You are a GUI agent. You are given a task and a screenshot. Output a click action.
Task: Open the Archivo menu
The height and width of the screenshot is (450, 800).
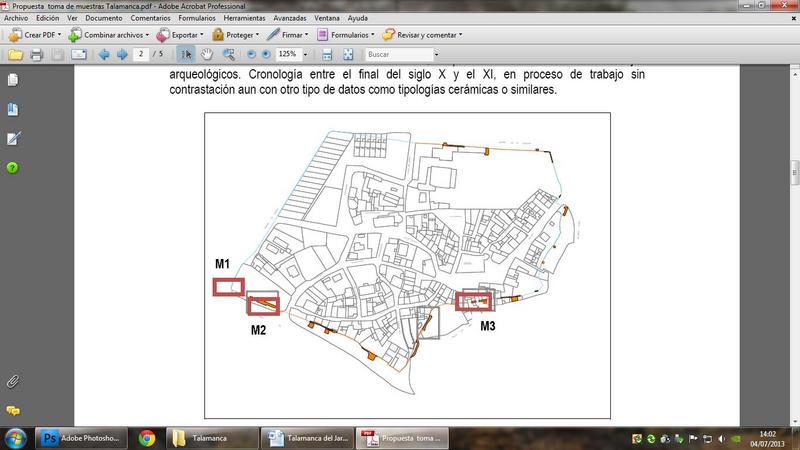point(16,18)
